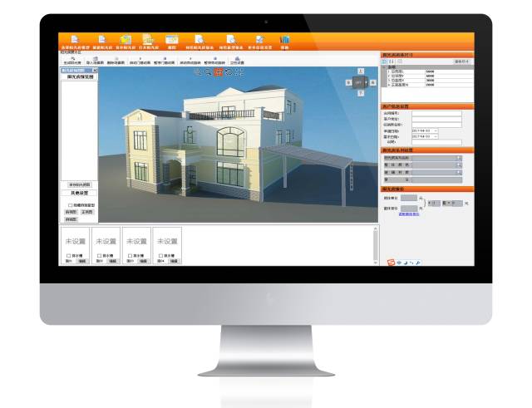Click the eighth orange-toolbar settings sheet icon
This screenshot has height=408, width=532.
[x=260, y=40]
